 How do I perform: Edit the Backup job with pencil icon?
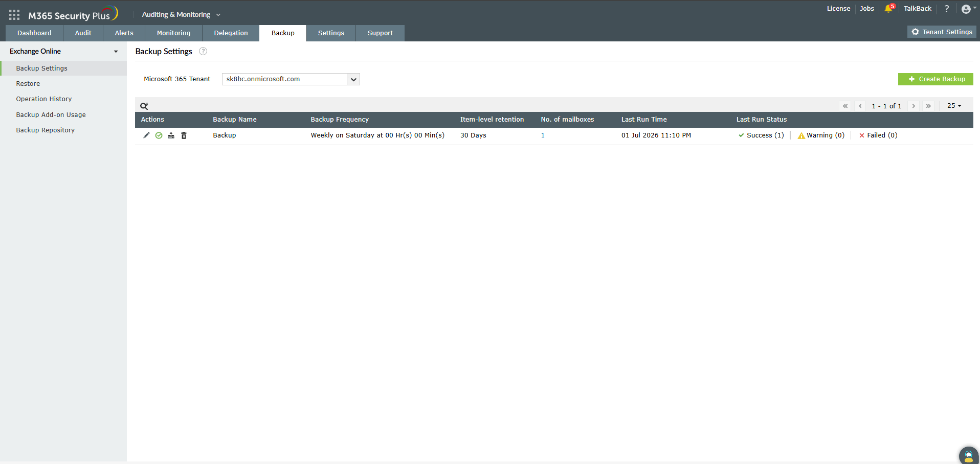(x=146, y=135)
